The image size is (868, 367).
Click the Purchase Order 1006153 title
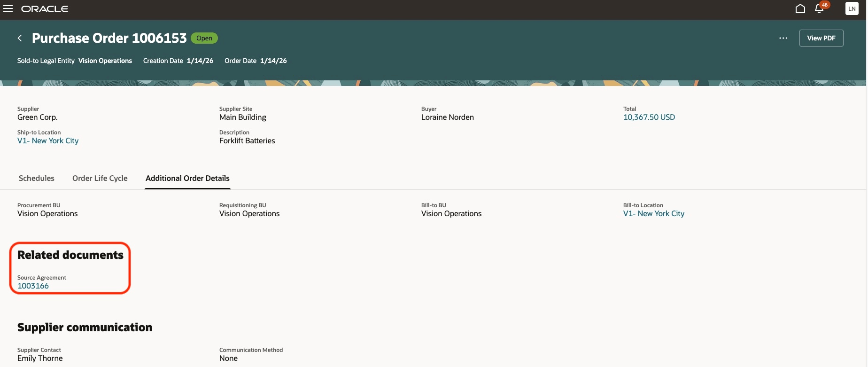tap(109, 38)
